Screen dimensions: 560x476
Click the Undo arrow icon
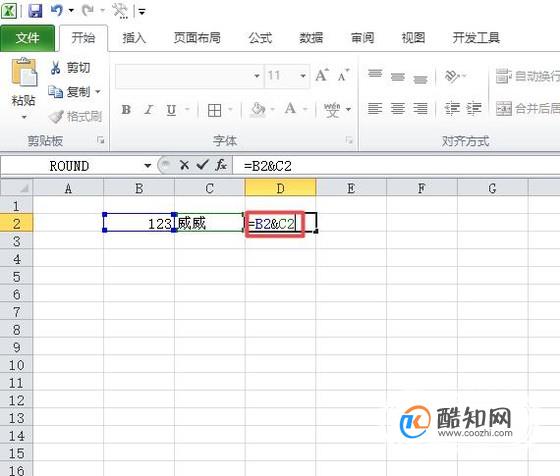(57, 10)
